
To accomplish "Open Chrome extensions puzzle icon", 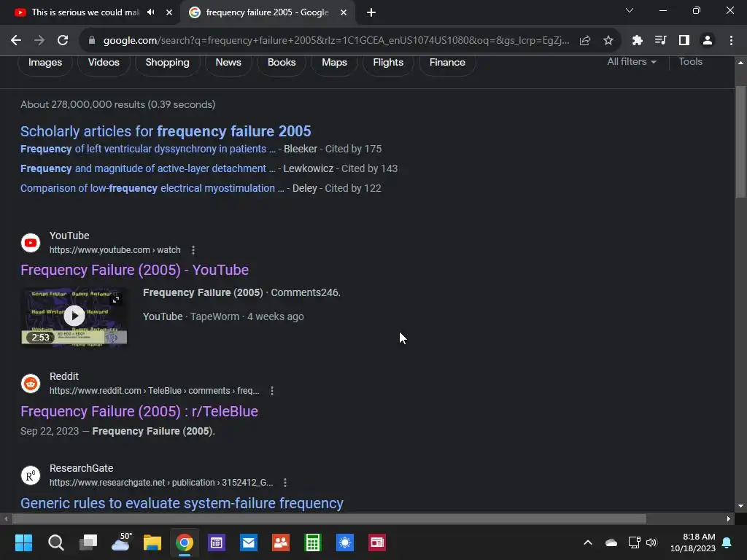I will click(x=638, y=41).
